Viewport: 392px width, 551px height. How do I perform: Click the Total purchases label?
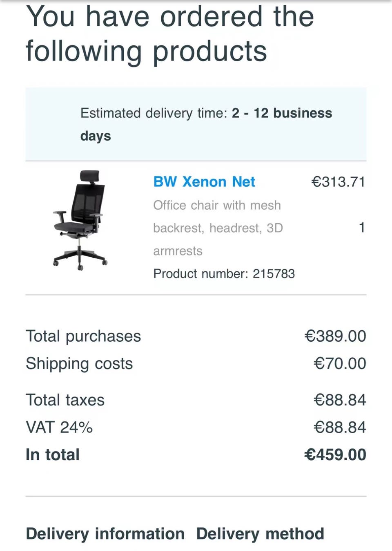(x=83, y=336)
